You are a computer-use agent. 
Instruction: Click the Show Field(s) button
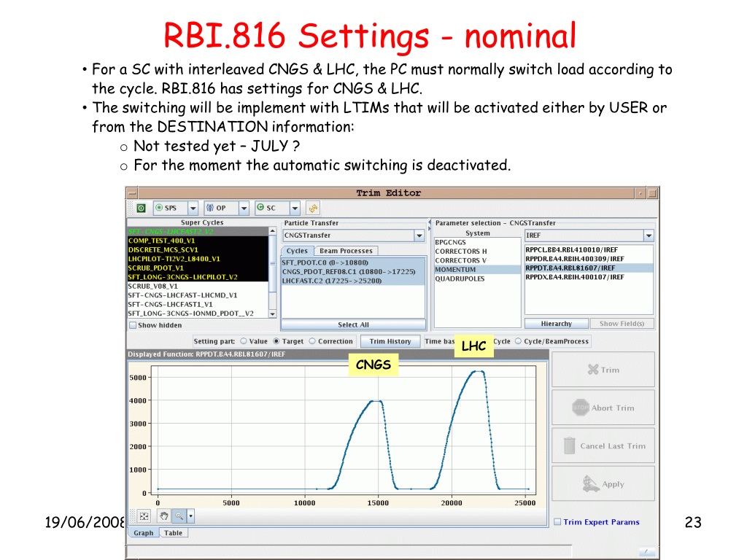pos(622,324)
